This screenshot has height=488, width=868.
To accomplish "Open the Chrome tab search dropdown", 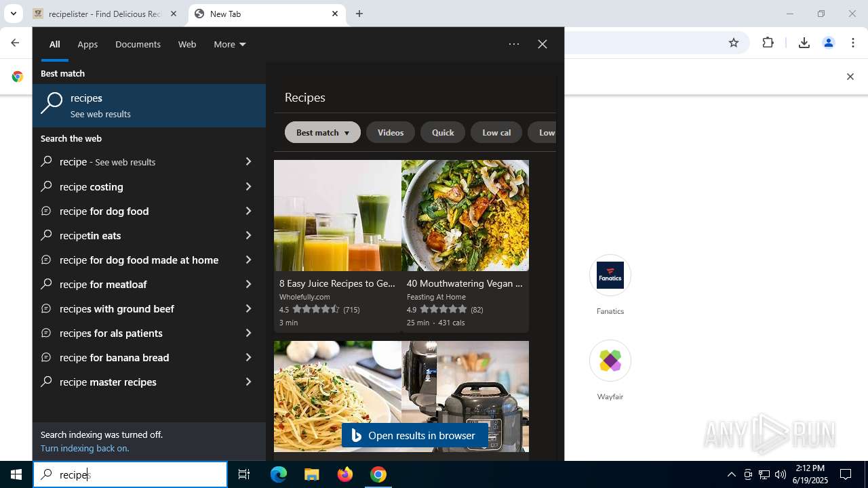I will click(x=13, y=14).
